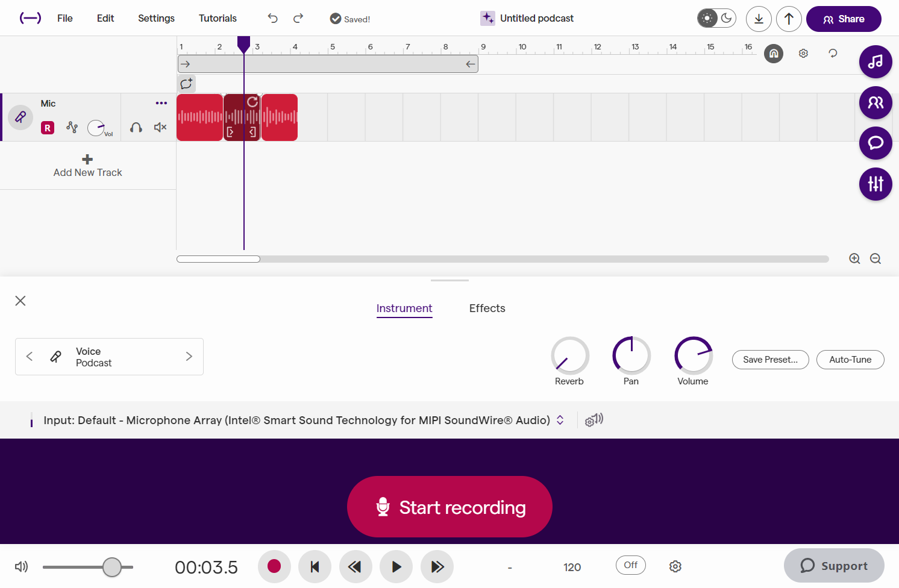The image size is (899, 588).
Task: Add a comment on the timeline
Action: tap(187, 84)
